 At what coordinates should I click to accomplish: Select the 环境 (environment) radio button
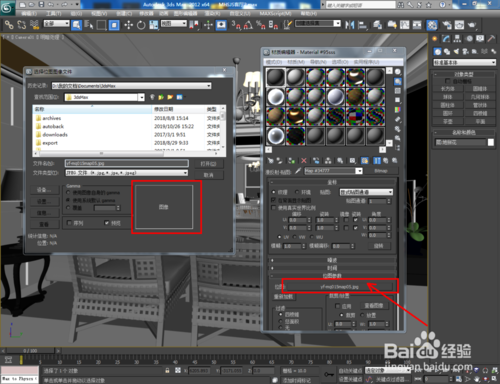297,192
